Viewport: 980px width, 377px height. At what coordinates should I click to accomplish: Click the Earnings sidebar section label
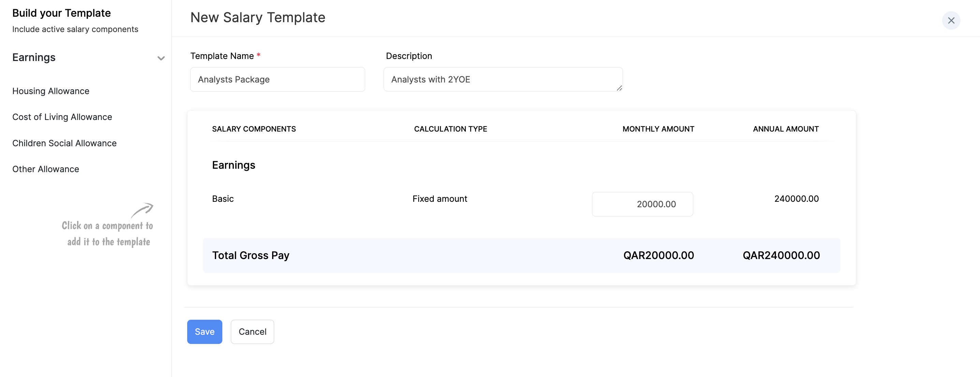click(33, 58)
